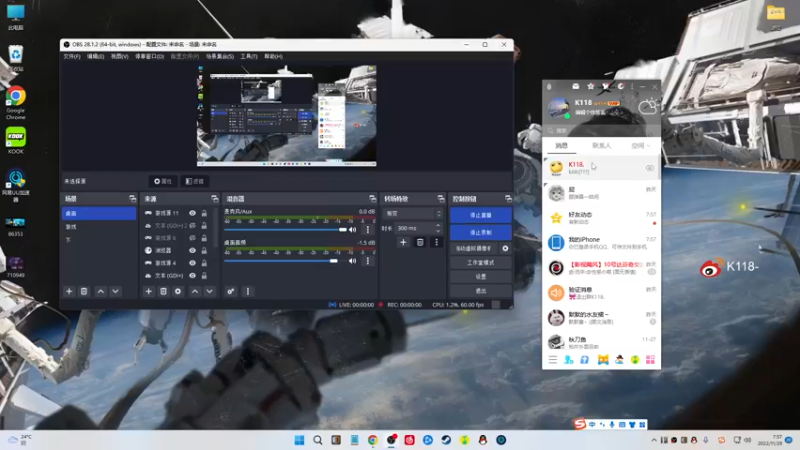Open virtual camera settings gear icon
800x450 pixels.
505,248
